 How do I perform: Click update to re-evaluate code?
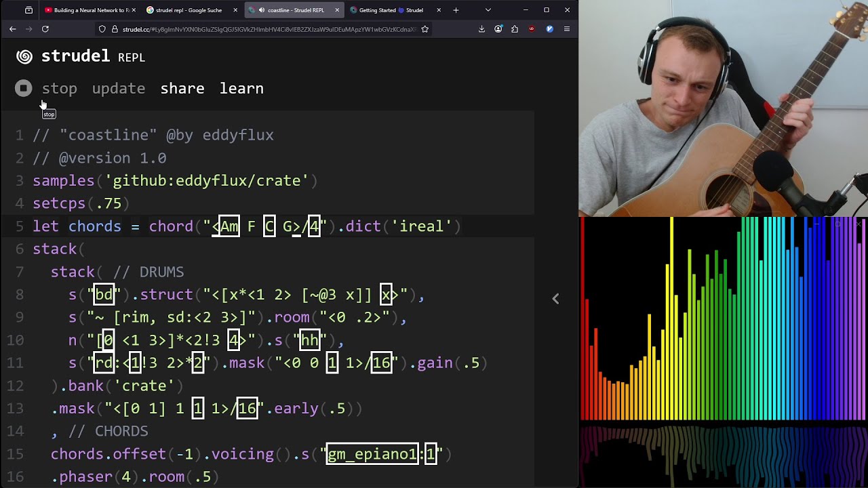tap(119, 89)
